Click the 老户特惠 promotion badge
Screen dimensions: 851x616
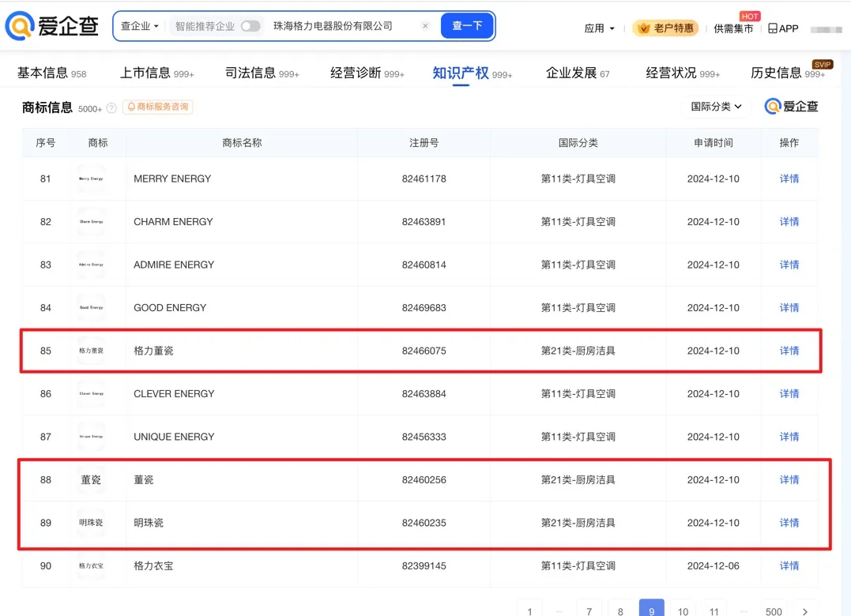tap(666, 28)
